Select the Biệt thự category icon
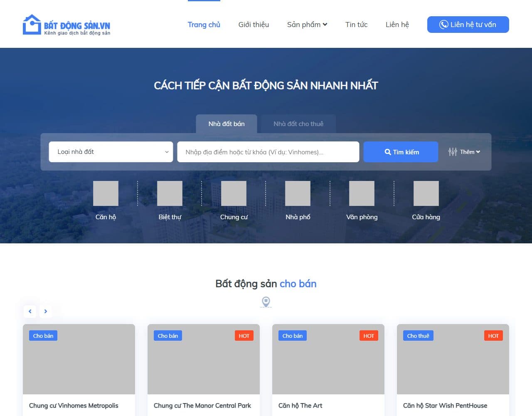Image resolution: width=532 pixels, height=416 pixels. [x=170, y=193]
